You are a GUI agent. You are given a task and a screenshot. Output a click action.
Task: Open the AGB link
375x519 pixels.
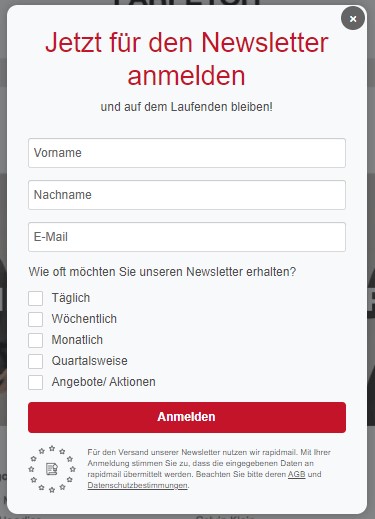296,474
